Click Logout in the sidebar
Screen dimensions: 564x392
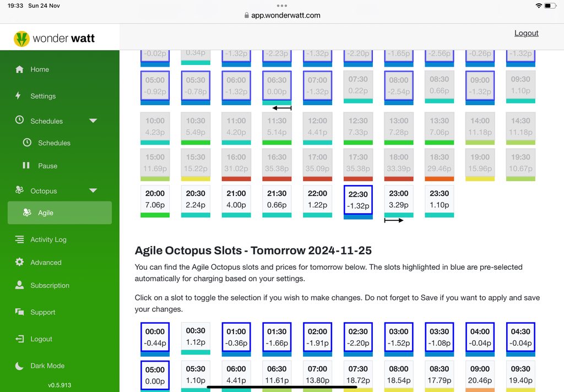(x=41, y=339)
